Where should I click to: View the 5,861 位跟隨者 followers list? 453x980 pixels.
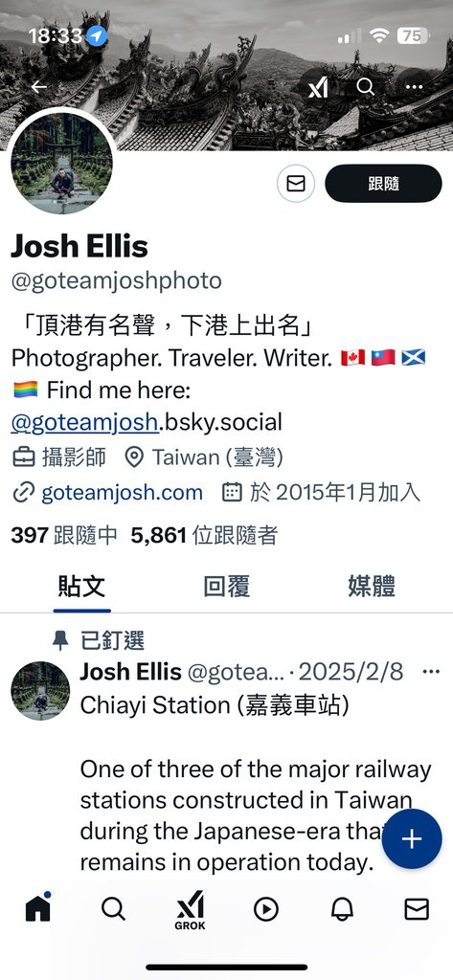pos(204,535)
